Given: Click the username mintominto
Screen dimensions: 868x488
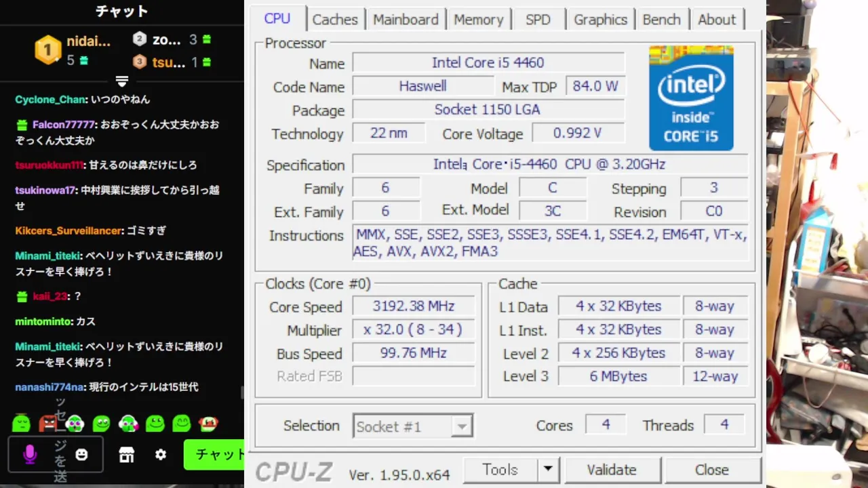Looking at the screenshot, I should pos(43,321).
